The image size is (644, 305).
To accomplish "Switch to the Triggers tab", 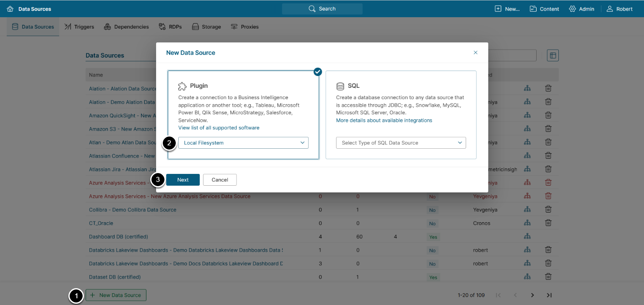I will [79, 27].
